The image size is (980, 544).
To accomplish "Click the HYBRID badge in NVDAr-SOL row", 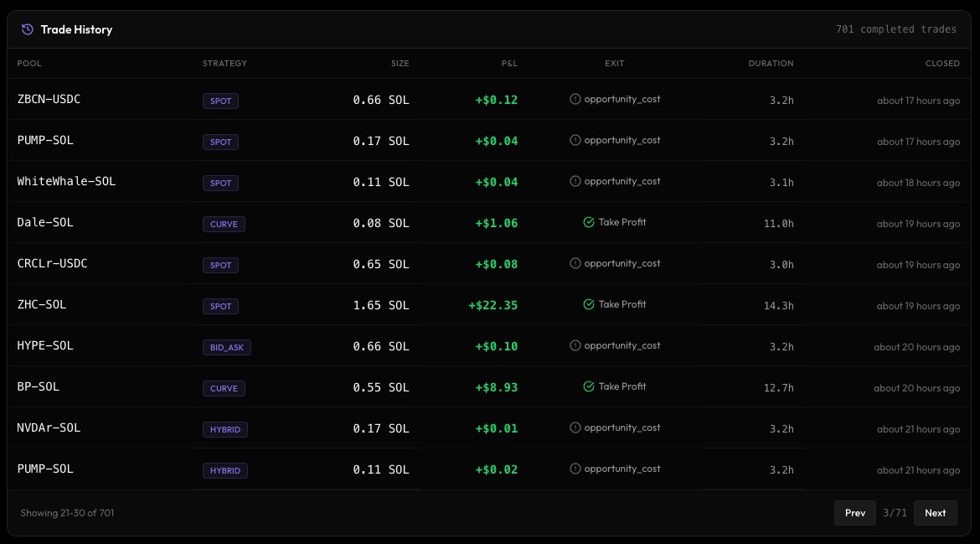I will [225, 429].
